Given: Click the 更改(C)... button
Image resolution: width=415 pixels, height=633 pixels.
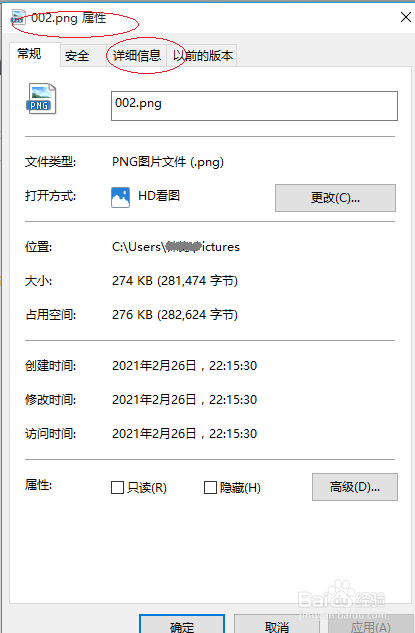Looking at the screenshot, I should (335, 198).
